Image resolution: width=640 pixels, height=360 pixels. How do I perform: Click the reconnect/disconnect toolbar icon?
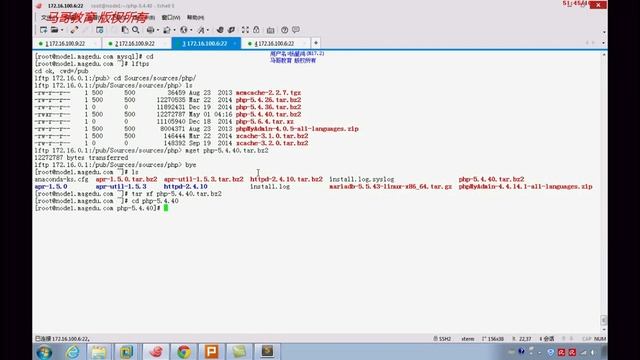click(x=74, y=30)
